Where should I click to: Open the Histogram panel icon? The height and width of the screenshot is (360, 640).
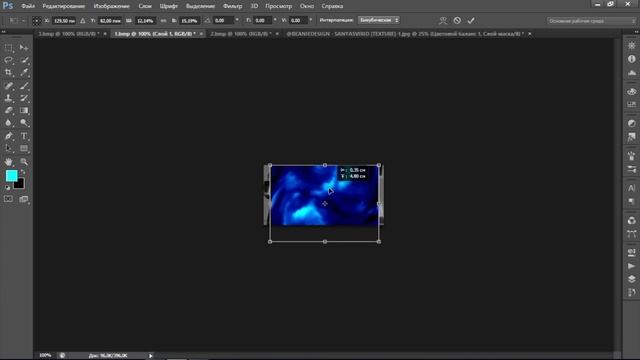[x=631, y=73]
